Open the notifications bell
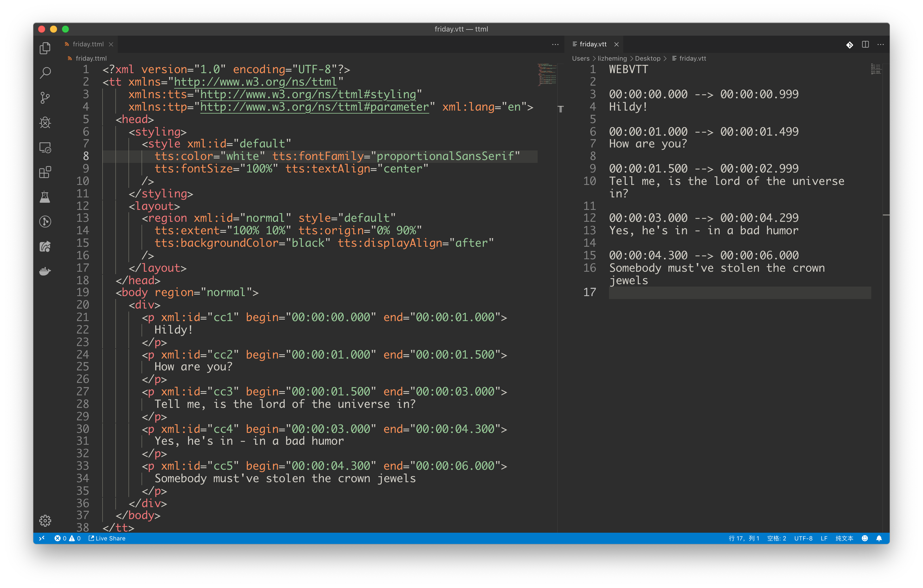Screen dimensions: 923x588 879,538
